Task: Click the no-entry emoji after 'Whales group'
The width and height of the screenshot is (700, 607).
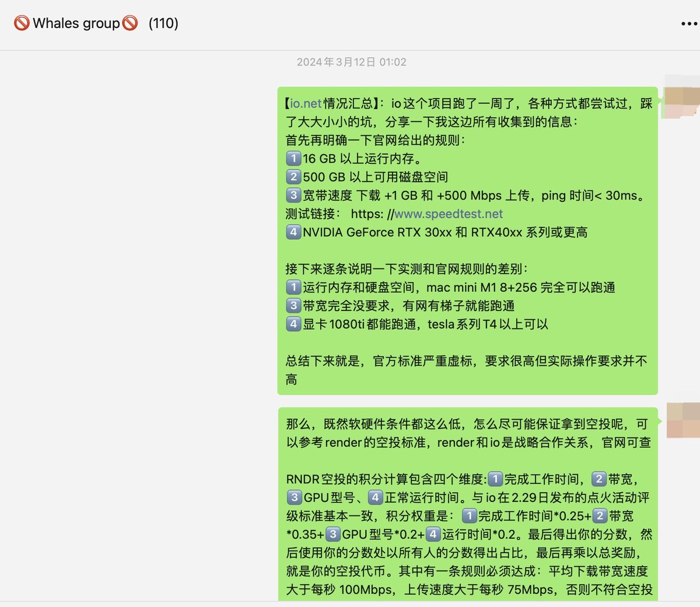Action: 130,23
